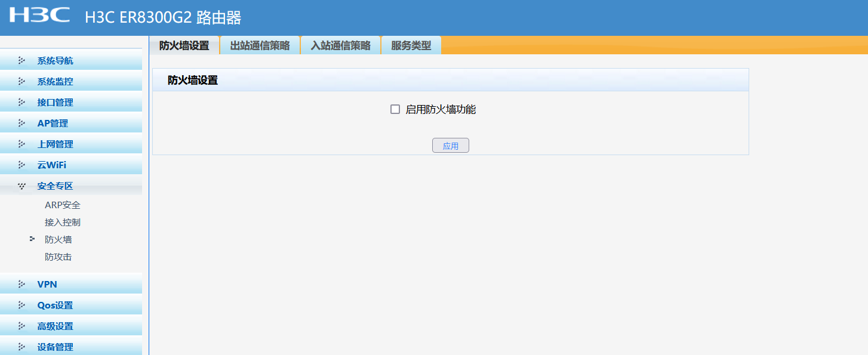
Task: Expand the 云WiFi menu section
Action: pyautogui.click(x=71, y=165)
